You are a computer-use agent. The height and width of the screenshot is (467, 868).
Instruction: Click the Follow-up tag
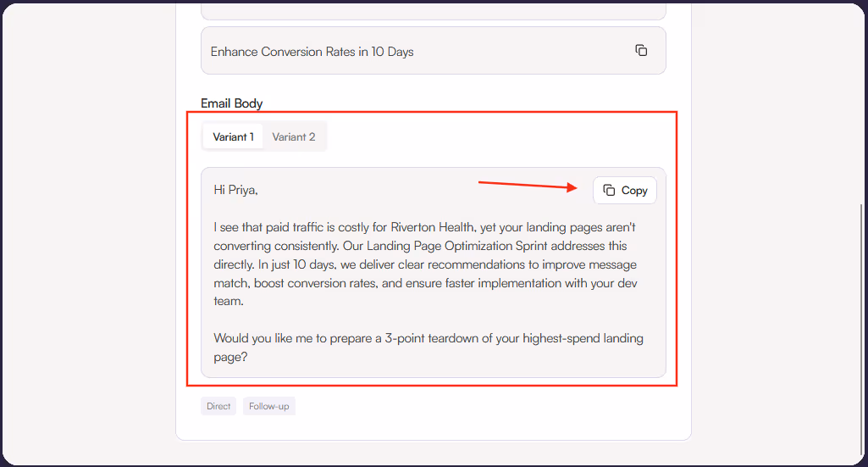coord(268,406)
